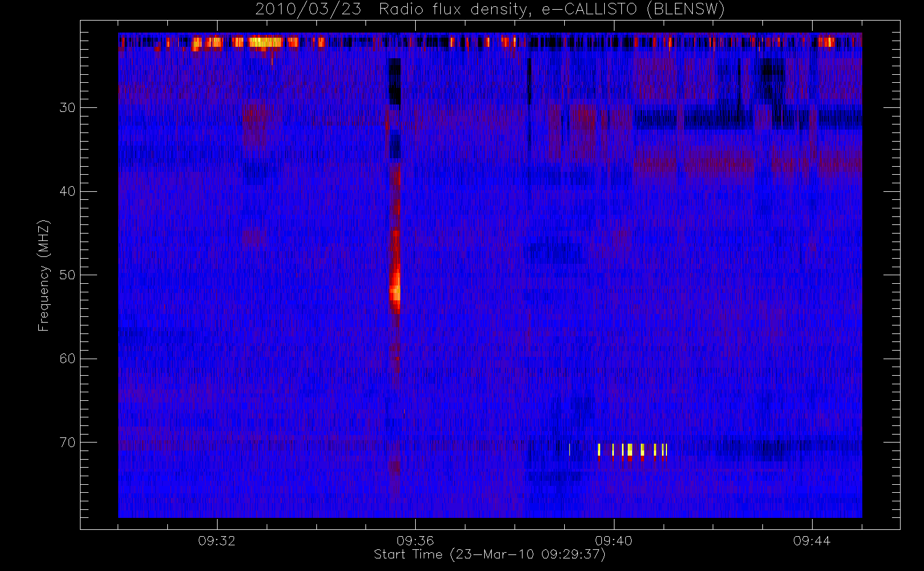
Task: Click the 30 MHz frequency tick label
Action: click(x=67, y=107)
